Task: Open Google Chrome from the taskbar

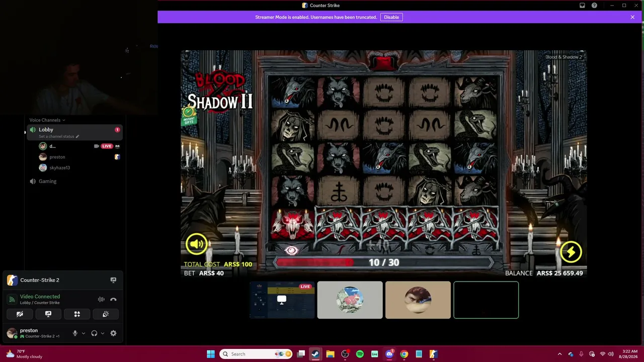Action: (404, 354)
